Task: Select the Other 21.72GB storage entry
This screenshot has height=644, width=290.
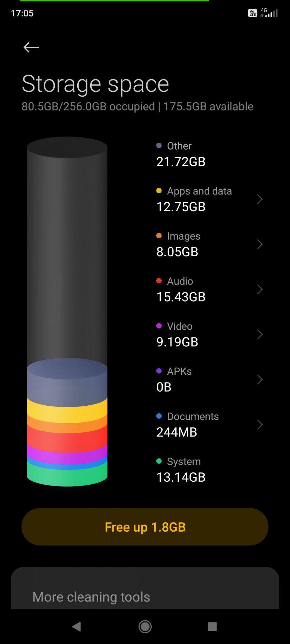Action: pyautogui.click(x=181, y=154)
